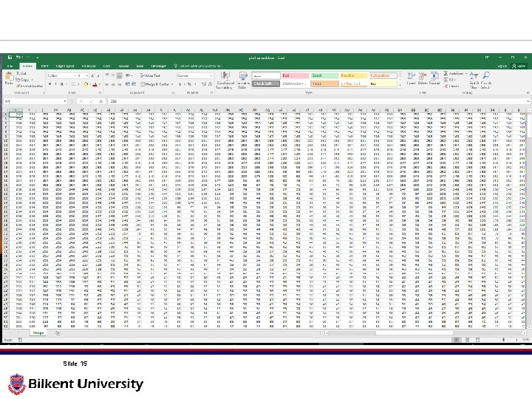Open the AutoSum dropdown arrow
Viewport: 532px width, 399px height.
(x=466, y=73)
